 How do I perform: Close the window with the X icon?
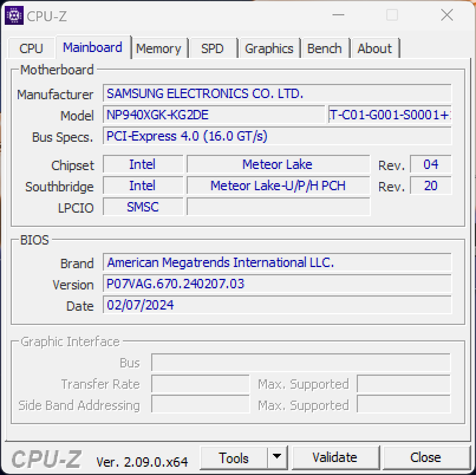[x=447, y=15]
